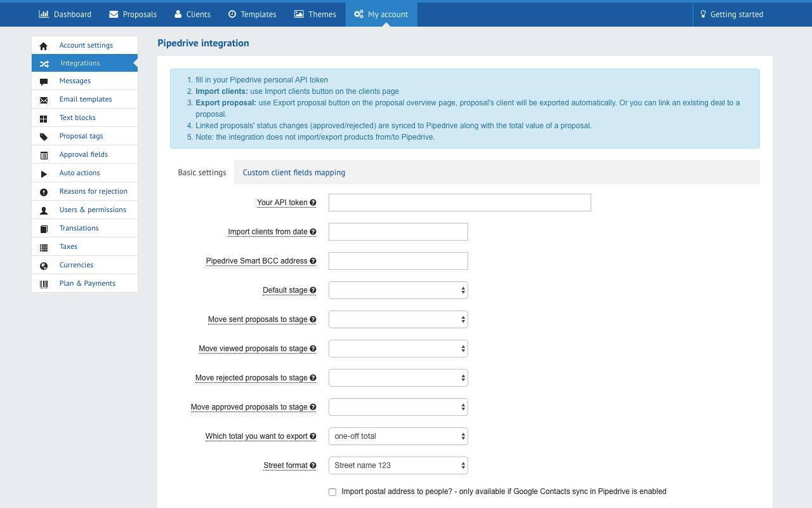The width and height of the screenshot is (812, 508).
Task: Click the Pipedrive integration heading
Action: coord(203,43)
